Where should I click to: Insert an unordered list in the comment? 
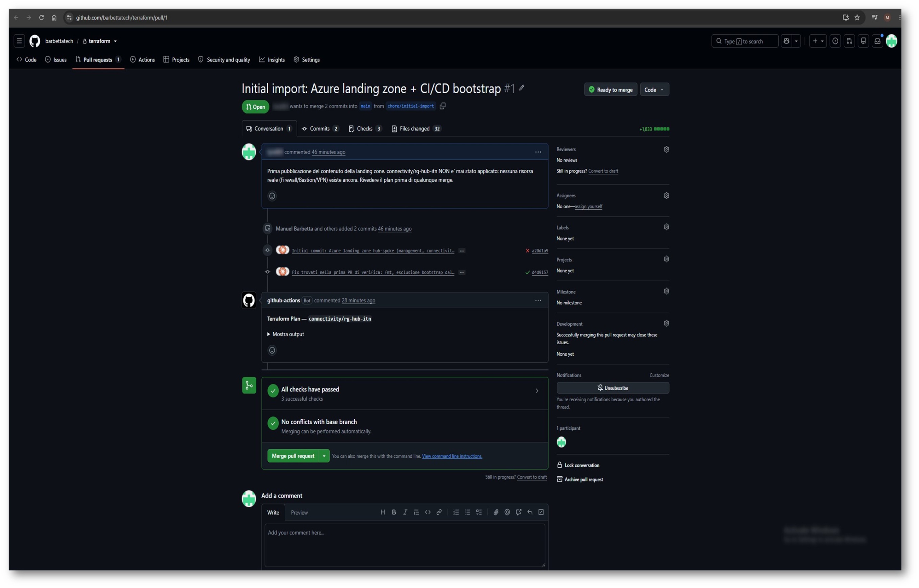(467, 512)
